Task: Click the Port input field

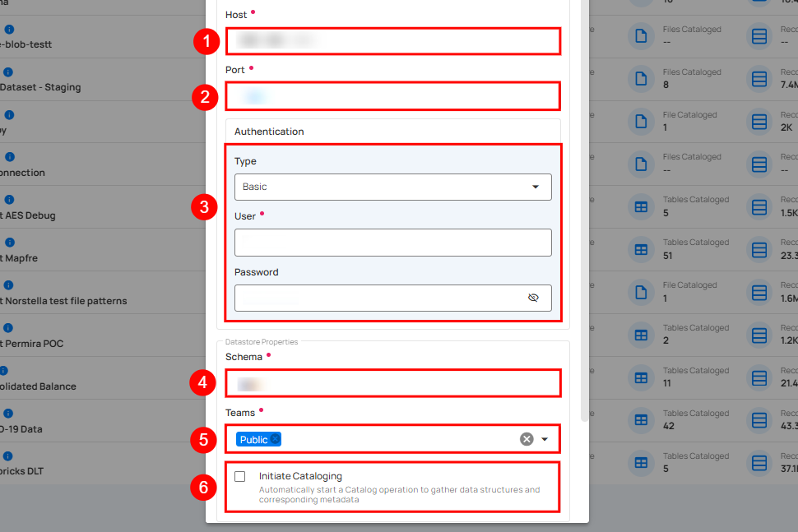Action: (392, 96)
